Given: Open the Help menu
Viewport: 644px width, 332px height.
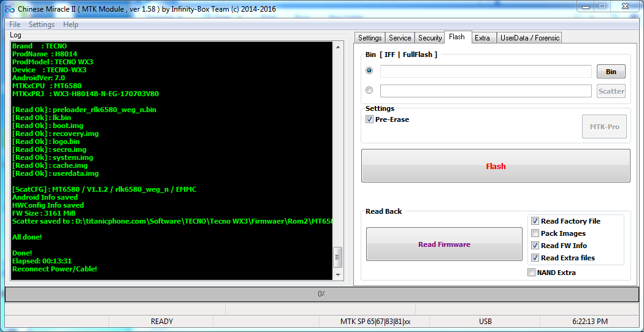Looking at the screenshot, I should pos(71,25).
